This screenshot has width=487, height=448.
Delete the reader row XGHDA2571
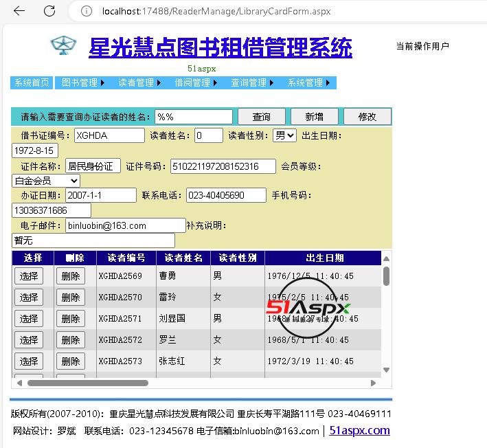(70, 318)
